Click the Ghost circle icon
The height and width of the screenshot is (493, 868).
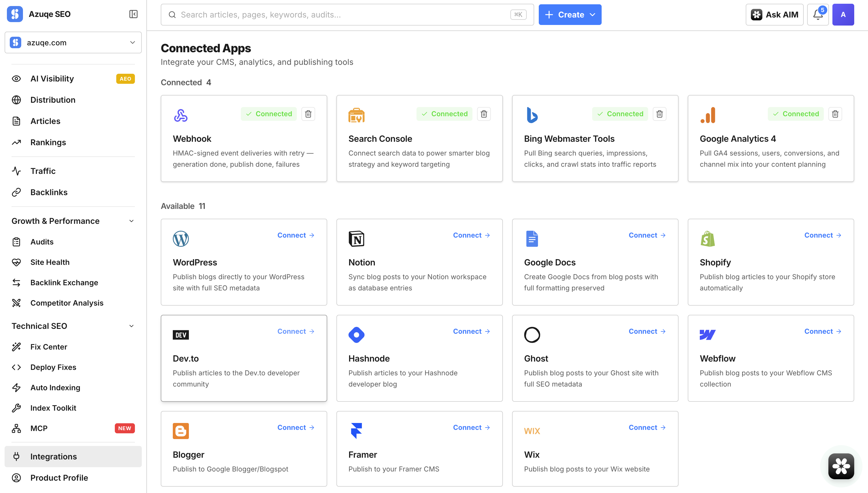(532, 335)
